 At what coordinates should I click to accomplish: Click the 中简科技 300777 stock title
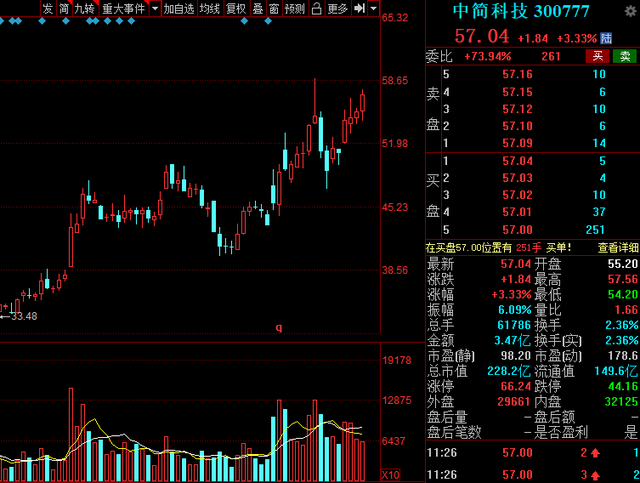[x=521, y=11]
